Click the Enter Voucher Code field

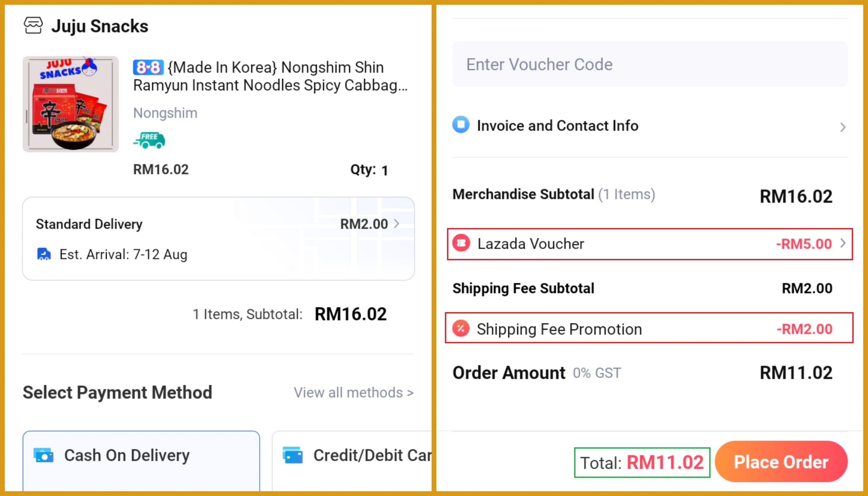pyautogui.click(x=649, y=64)
